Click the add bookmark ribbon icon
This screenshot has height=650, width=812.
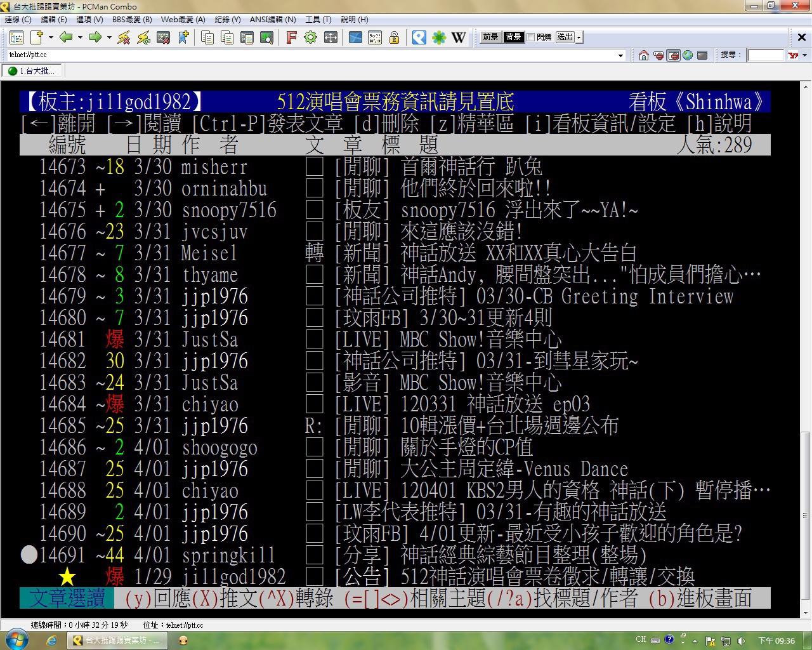183,37
